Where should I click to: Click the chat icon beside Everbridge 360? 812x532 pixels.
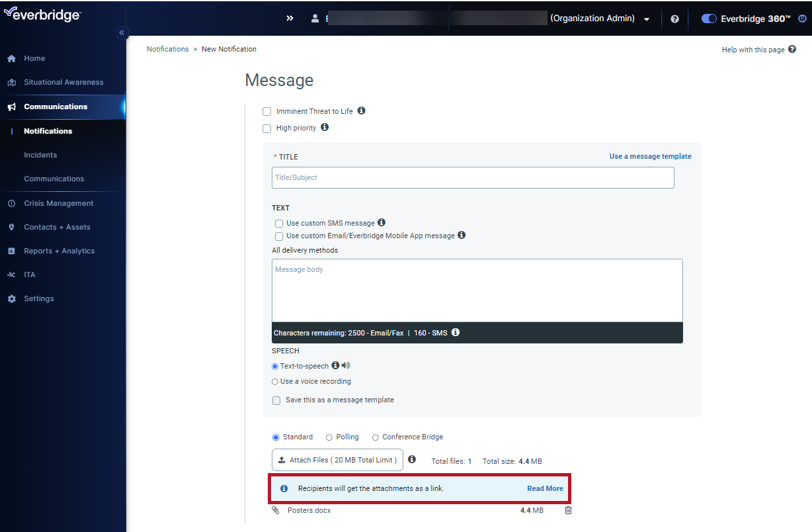[x=802, y=19]
